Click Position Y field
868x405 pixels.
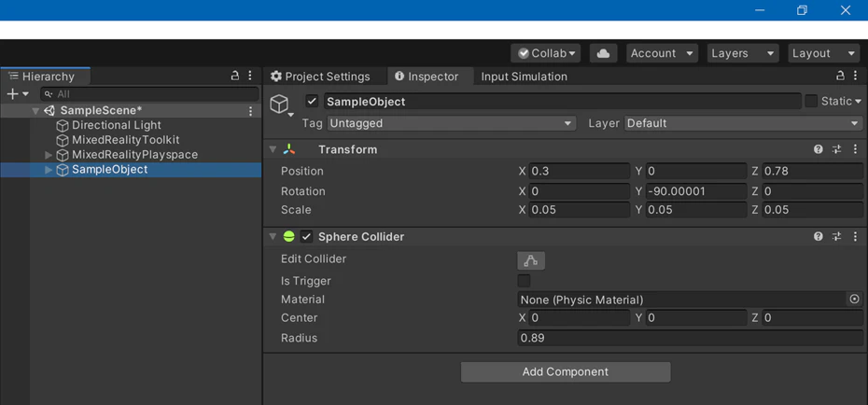coord(696,171)
